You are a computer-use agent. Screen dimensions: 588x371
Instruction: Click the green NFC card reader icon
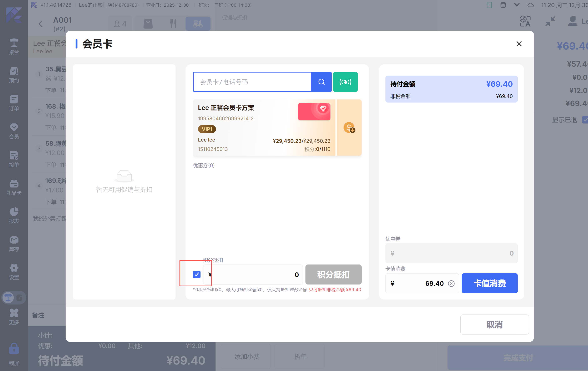[x=345, y=82]
